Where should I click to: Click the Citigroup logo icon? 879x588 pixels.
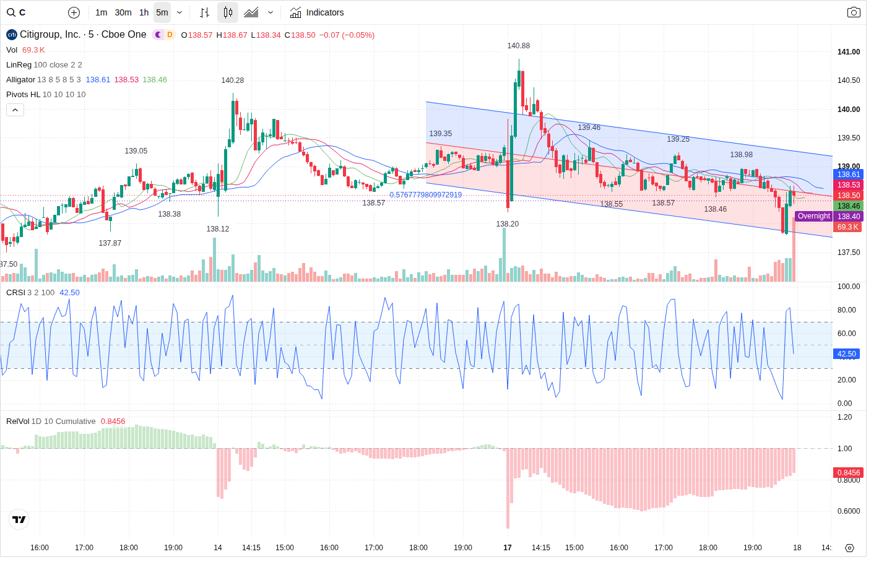[x=12, y=35]
